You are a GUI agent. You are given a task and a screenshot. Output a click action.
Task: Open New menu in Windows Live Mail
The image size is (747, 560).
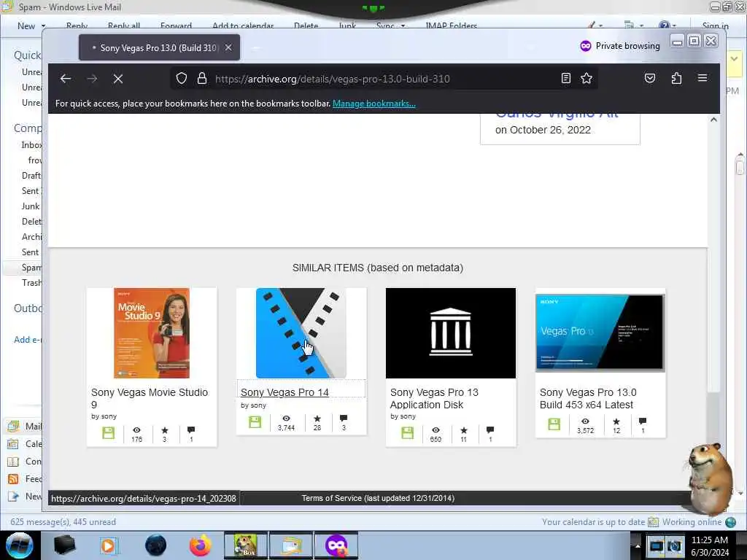pos(26,26)
